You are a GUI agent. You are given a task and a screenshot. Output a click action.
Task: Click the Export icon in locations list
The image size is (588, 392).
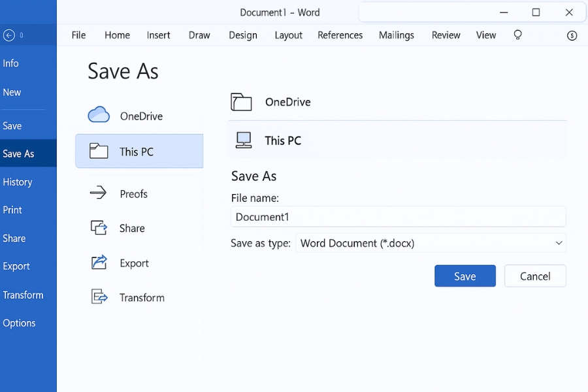pyautogui.click(x=99, y=263)
